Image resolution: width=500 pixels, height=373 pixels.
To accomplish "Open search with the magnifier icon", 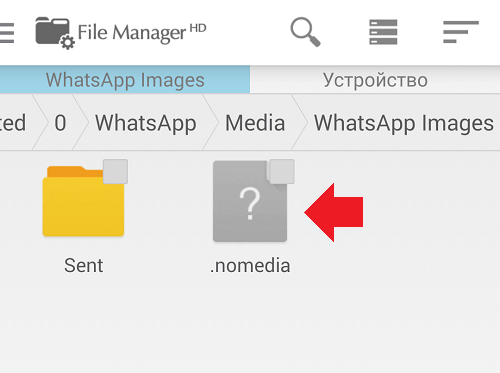I will [x=305, y=32].
